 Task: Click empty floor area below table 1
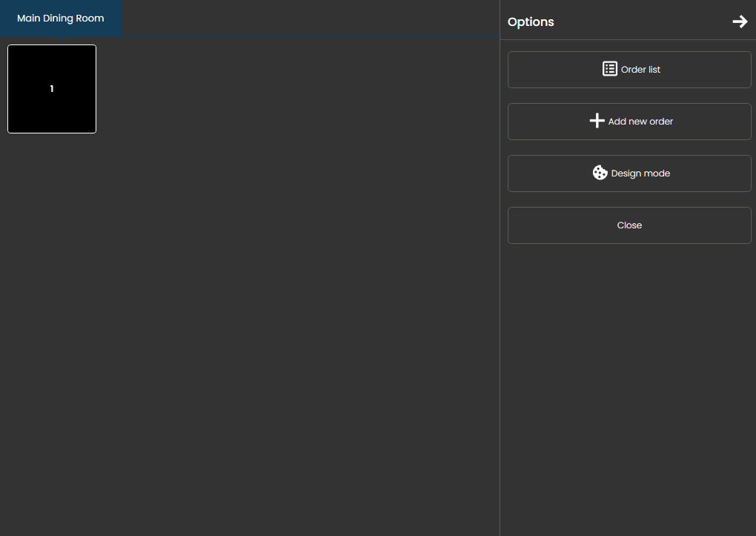point(52,222)
